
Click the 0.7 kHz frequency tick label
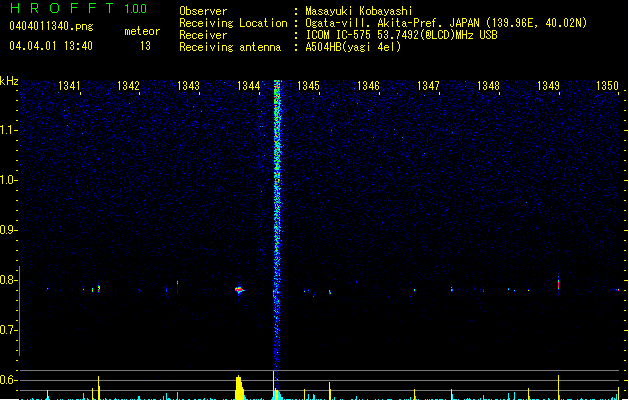coord(8,330)
